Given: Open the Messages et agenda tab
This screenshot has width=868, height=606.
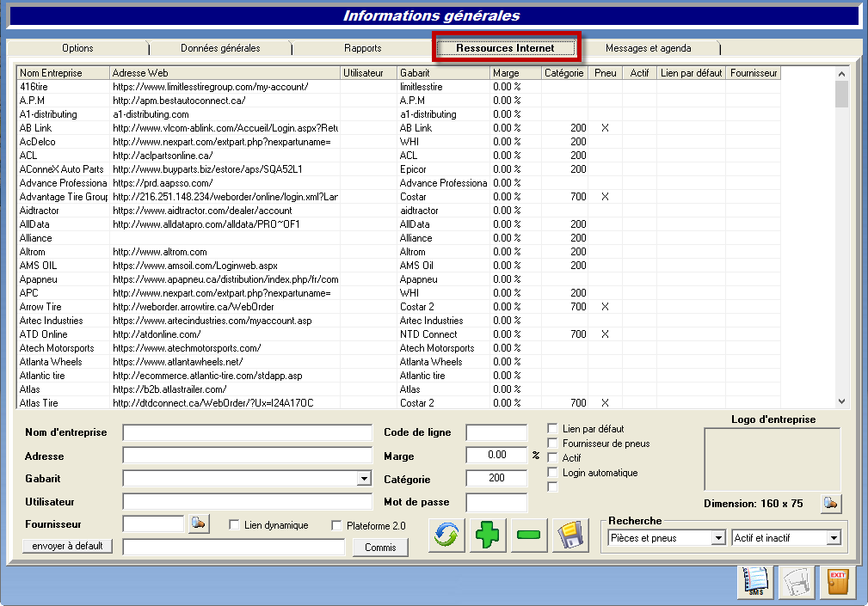Looking at the screenshot, I should [x=649, y=48].
